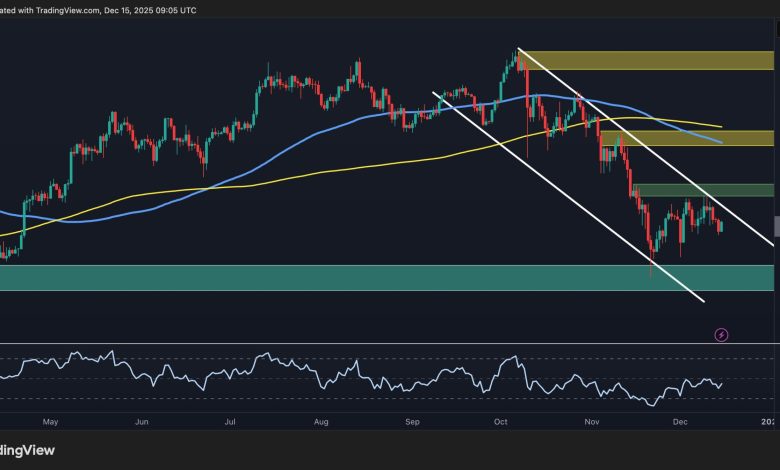This screenshot has height=470, width=780.
Task: Click the Oct label on time axis
Action: 501,422
